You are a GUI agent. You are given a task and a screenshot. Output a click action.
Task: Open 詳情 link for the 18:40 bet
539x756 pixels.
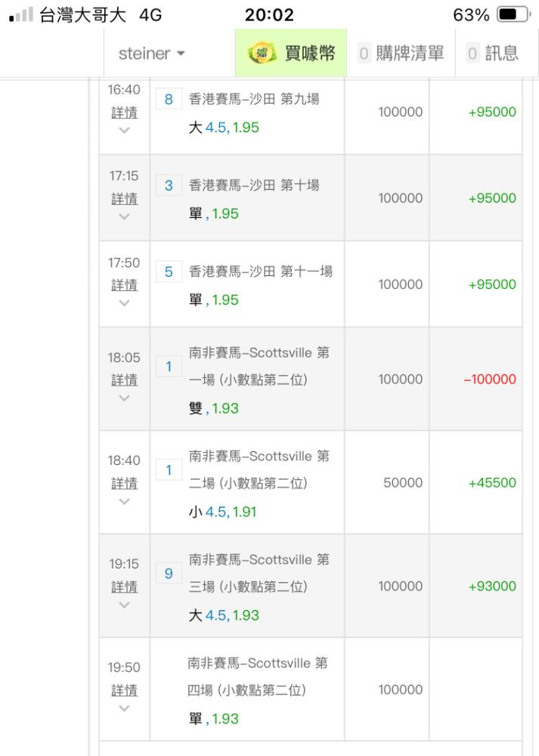click(124, 482)
